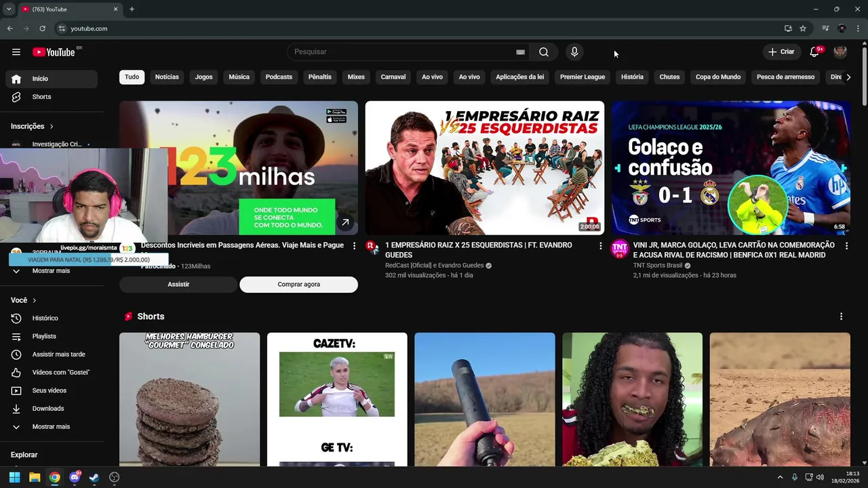
Task: Open Playlists in the sidebar
Action: click(52, 336)
